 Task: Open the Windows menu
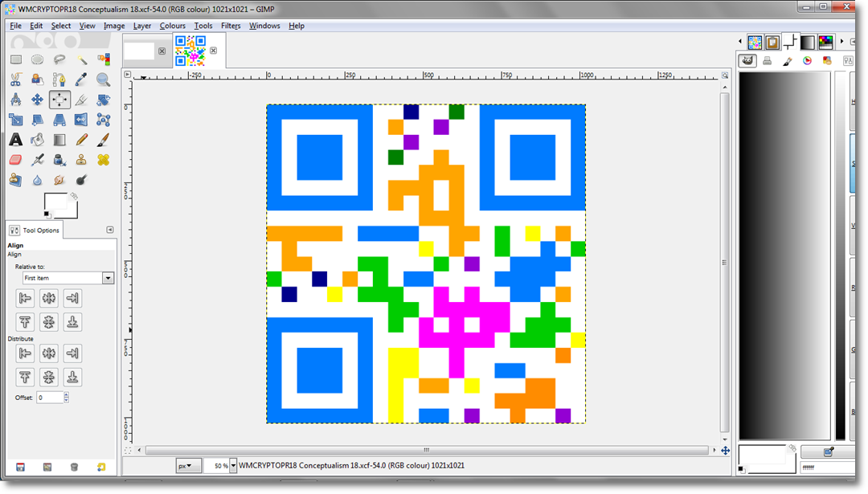pyautogui.click(x=264, y=26)
